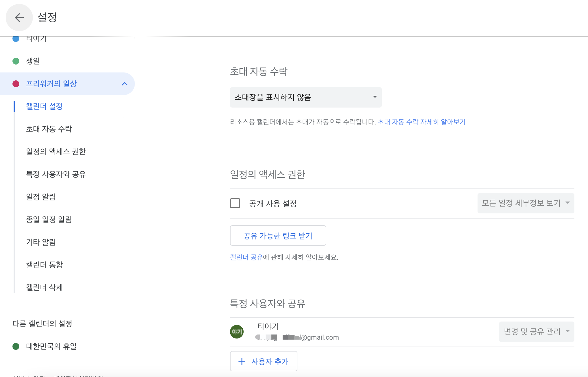Click the 공유 가능한 링크 받기 button
This screenshot has height=377, width=588.
[278, 235]
